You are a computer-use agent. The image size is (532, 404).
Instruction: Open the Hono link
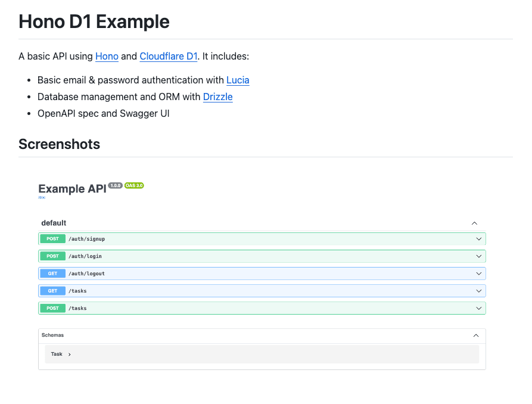point(107,57)
